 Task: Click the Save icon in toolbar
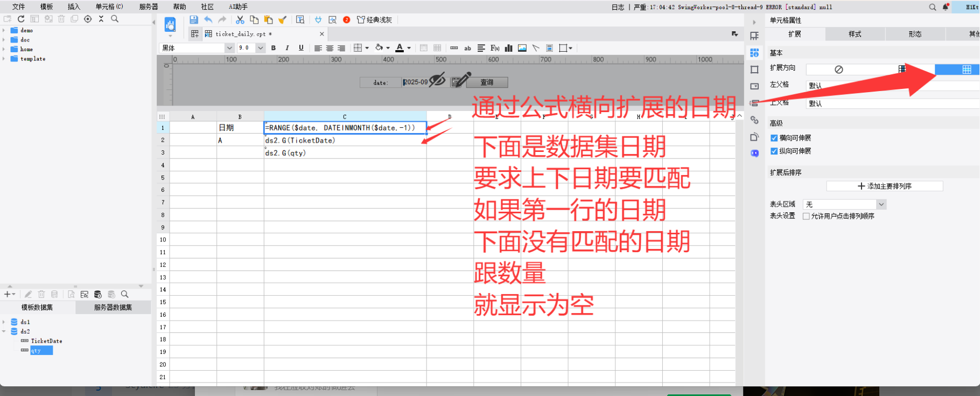[194, 20]
